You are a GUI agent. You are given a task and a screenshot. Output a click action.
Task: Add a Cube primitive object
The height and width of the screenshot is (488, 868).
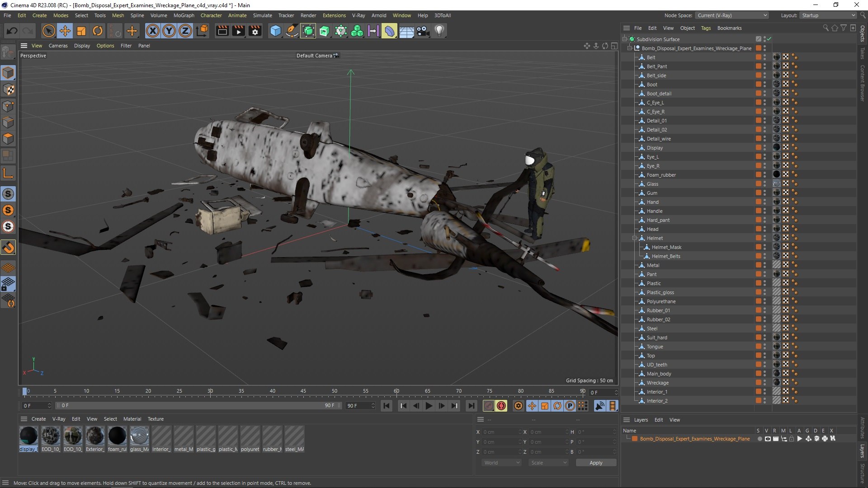275,31
